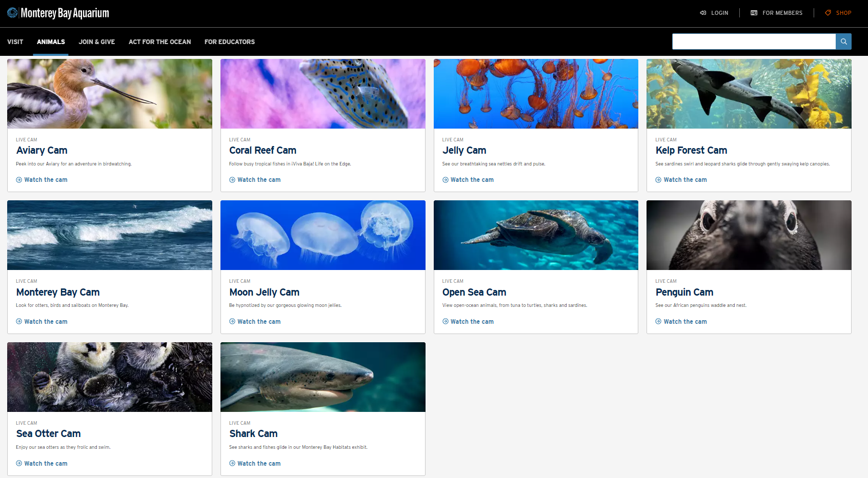Click the search magnifier icon
The height and width of the screenshot is (478, 868).
pyautogui.click(x=843, y=41)
